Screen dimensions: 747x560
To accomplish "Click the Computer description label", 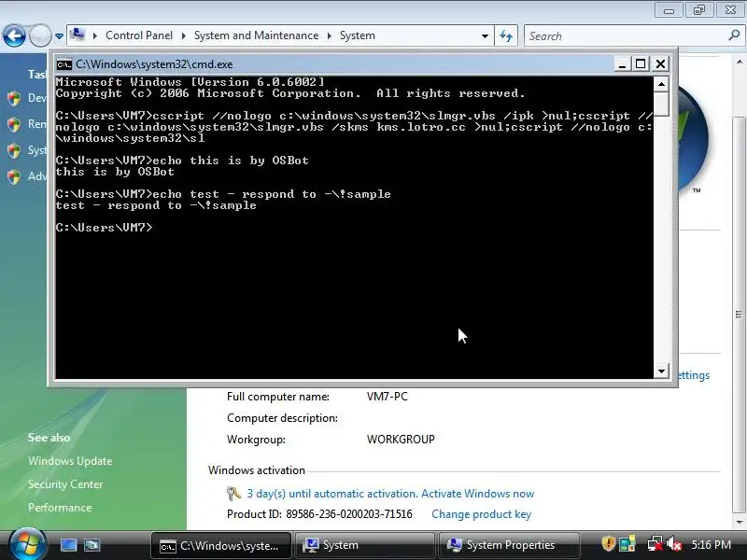I will tap(283, 418).
